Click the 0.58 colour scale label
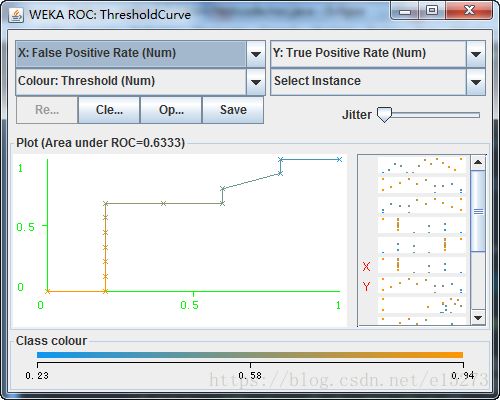The height and width of the screenshot is (400, 500). (250, 376)
